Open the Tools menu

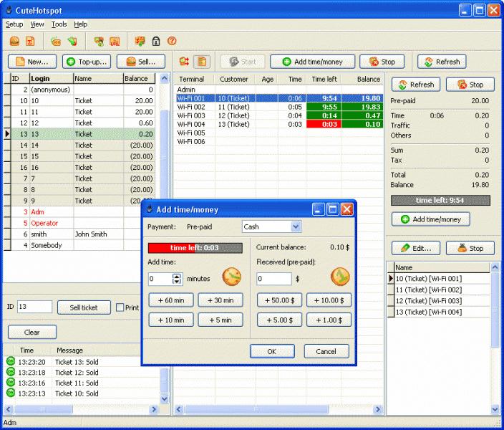click(59, 24)
